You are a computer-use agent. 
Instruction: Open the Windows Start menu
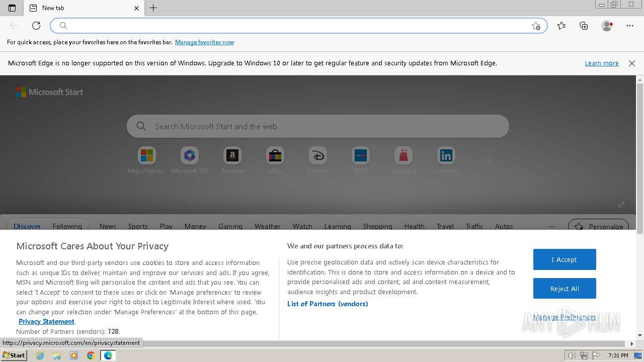click(14, 355)
